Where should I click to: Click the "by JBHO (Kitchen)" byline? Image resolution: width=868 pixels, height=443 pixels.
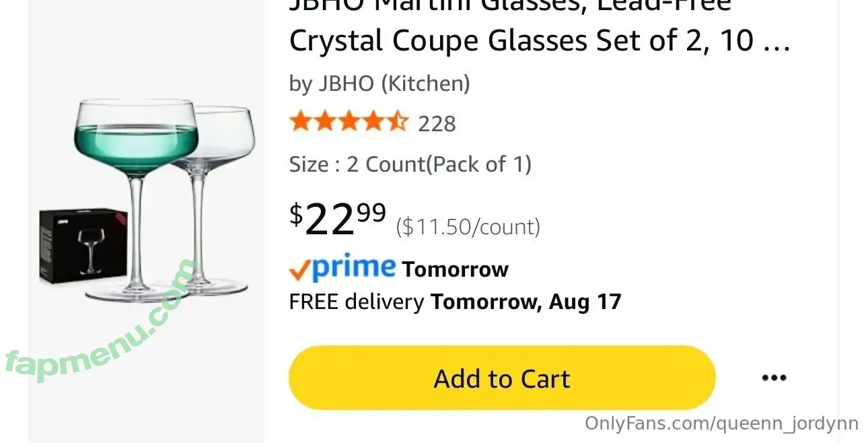click(x=379, y=83)
